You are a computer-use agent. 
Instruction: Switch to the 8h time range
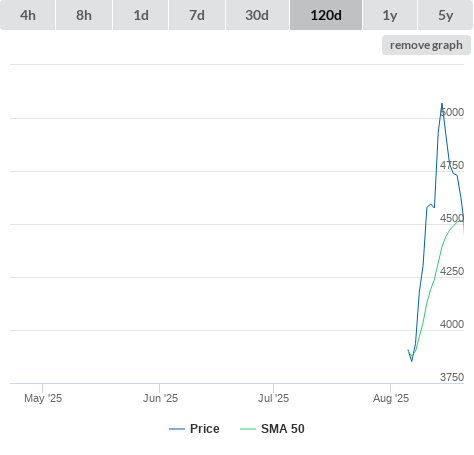84,15
